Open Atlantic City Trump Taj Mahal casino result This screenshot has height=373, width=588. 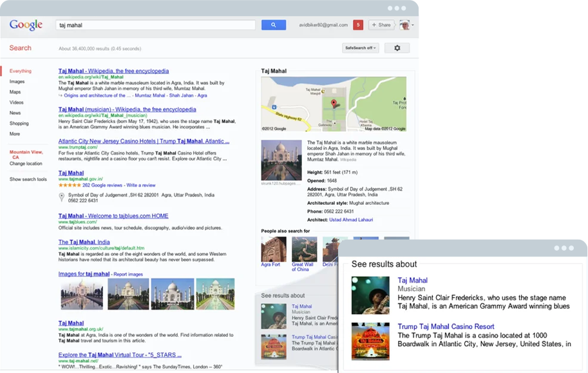144,142
